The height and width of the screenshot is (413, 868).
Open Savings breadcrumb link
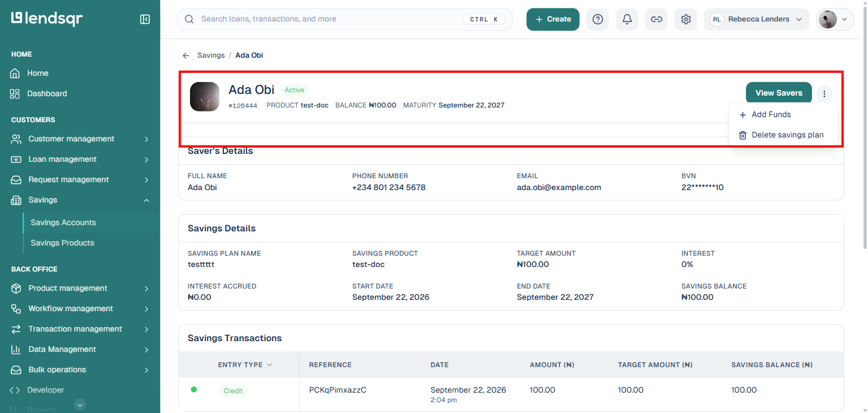click(x=211, y=55)
